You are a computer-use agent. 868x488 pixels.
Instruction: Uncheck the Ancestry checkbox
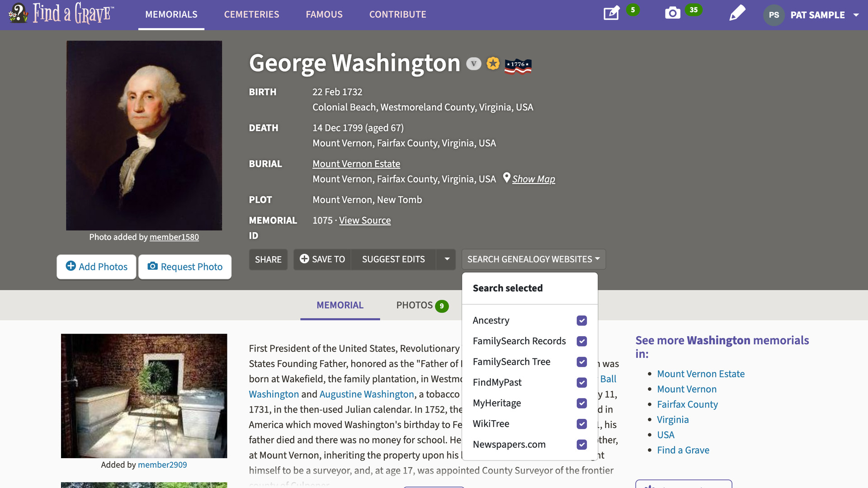[x=582, y=320]
